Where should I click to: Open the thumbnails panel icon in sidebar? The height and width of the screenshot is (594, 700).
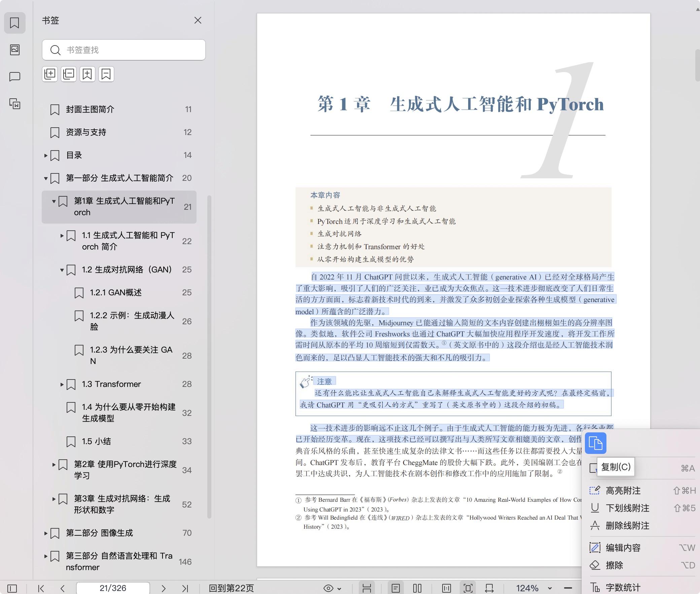coord(15,50)
